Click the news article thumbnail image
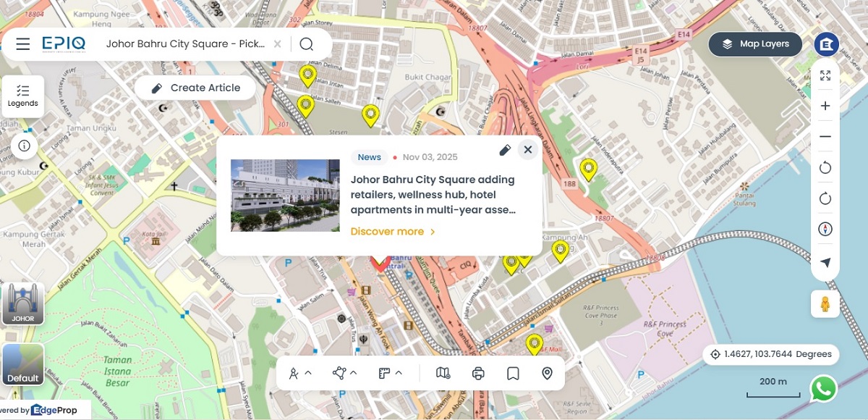This screenshot has height=420, width=868. (285, 196)
